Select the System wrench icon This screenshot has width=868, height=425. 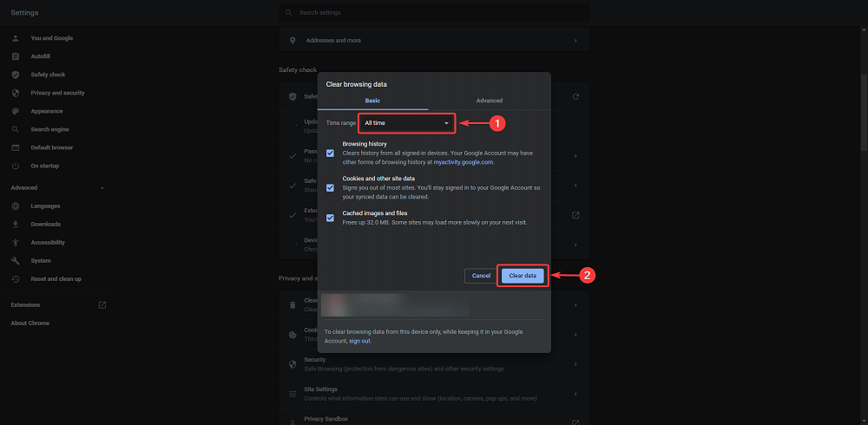(16, 261)
